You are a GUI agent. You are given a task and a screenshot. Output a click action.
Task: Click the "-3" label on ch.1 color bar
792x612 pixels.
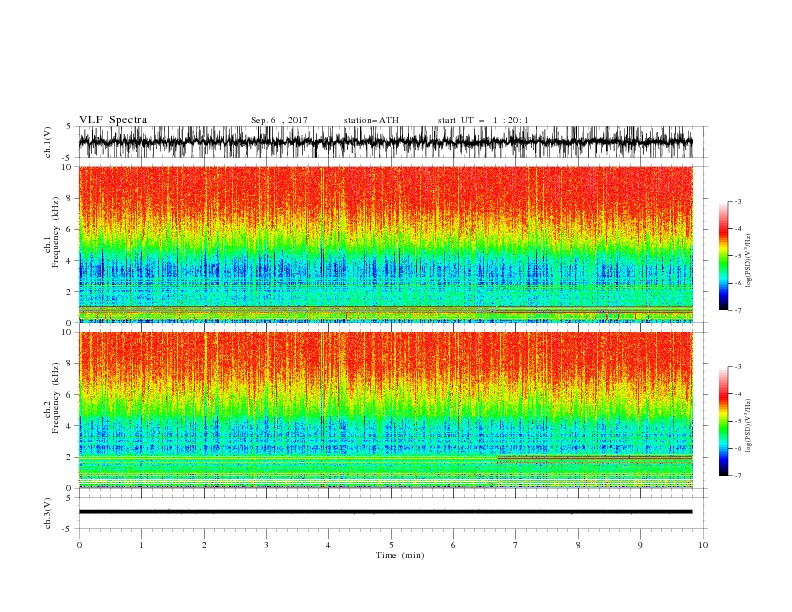click(x=738, y=202)
